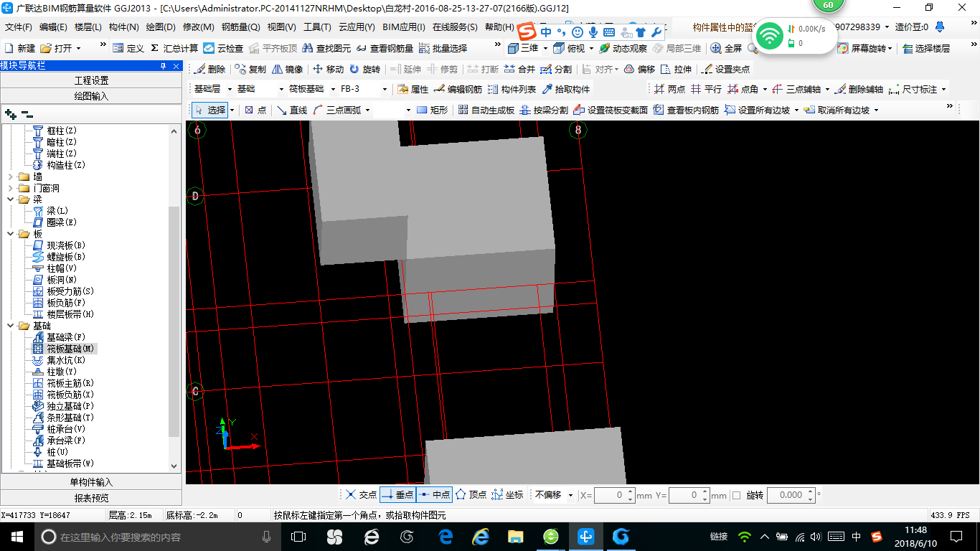Image resolution: width=980 pixels, height=551 pixels.
Task: Toggle the 点 point draw mode
Action: [255, 110]
